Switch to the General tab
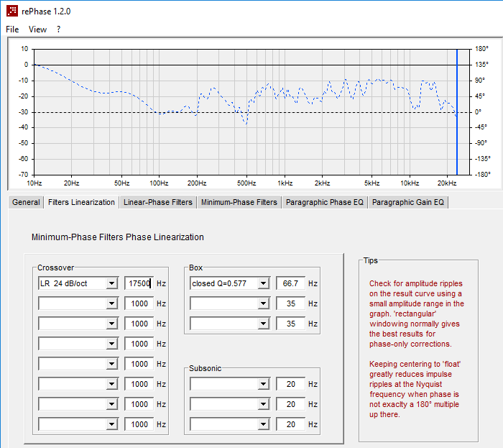 click(26, 202)
